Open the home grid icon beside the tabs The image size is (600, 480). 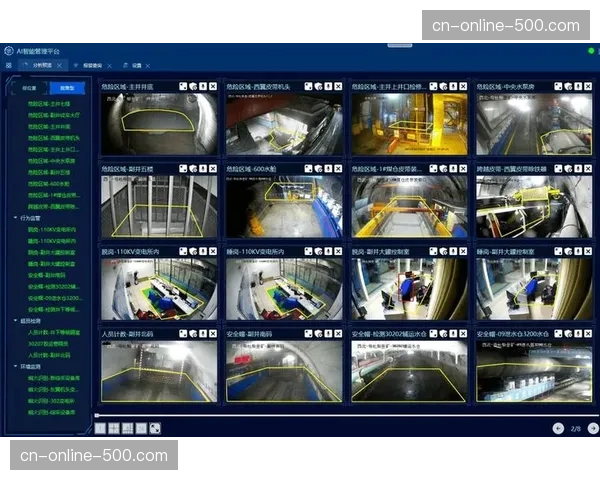tap(8, 65)
